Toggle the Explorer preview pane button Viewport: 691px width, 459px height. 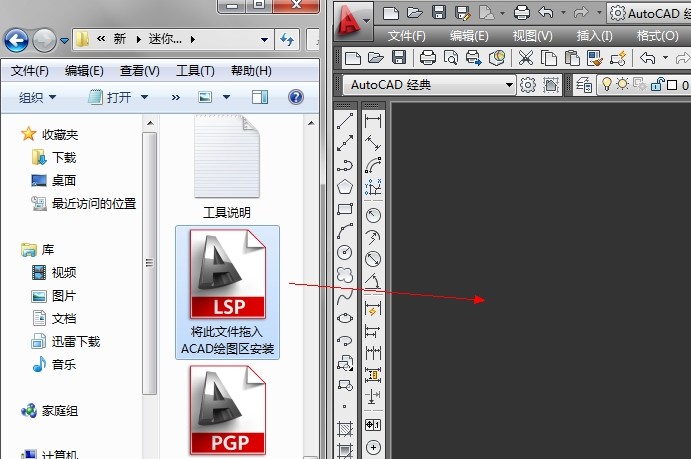(260, 97)
